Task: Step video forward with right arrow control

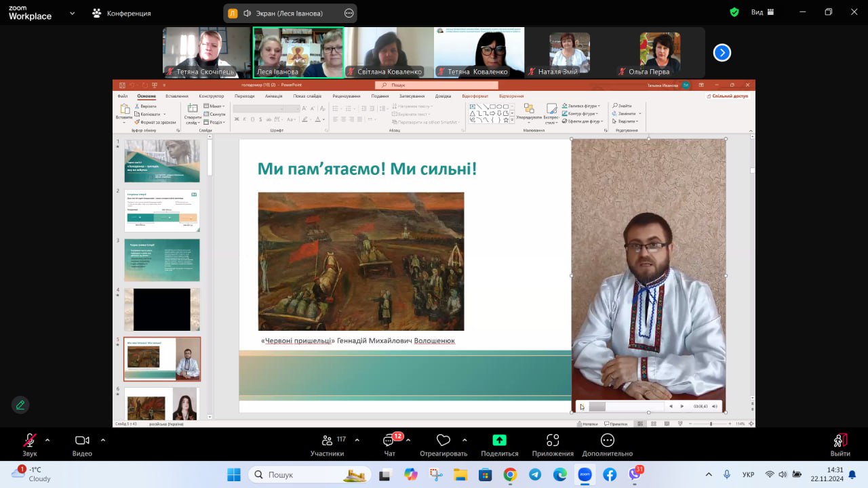Action: [682, 406]
